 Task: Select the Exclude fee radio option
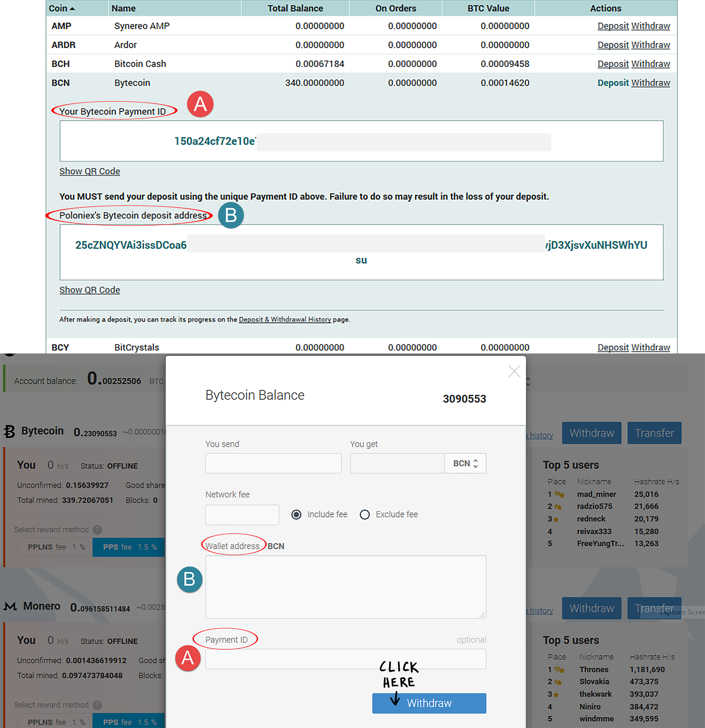[365, 514]
